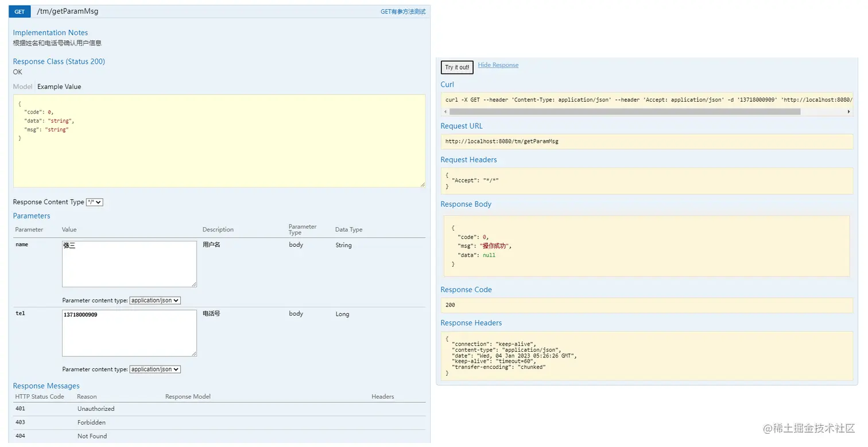Click the body parameter type in the tel row
Viewport: 868px width, 447px height.
296,313
